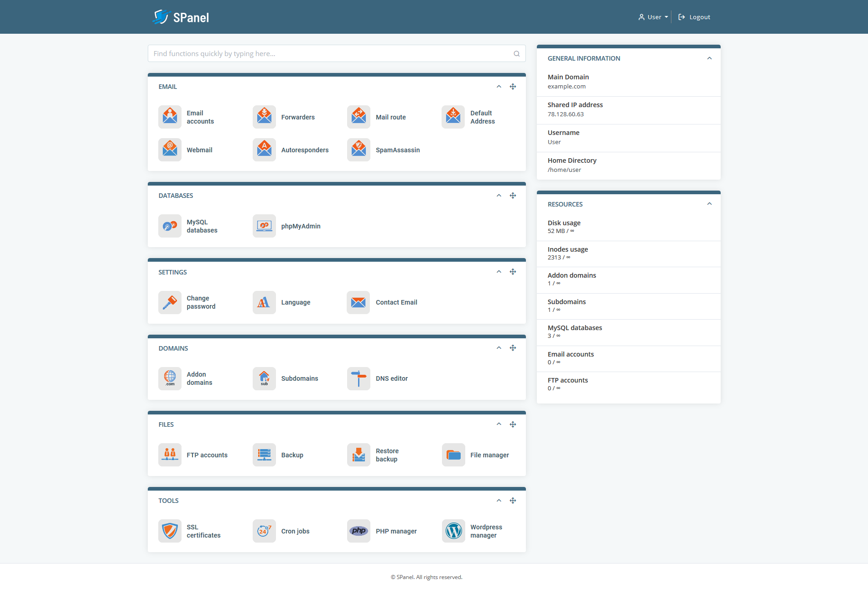
Task: Click the Addon domains resource entry
Action: (629, 279)
